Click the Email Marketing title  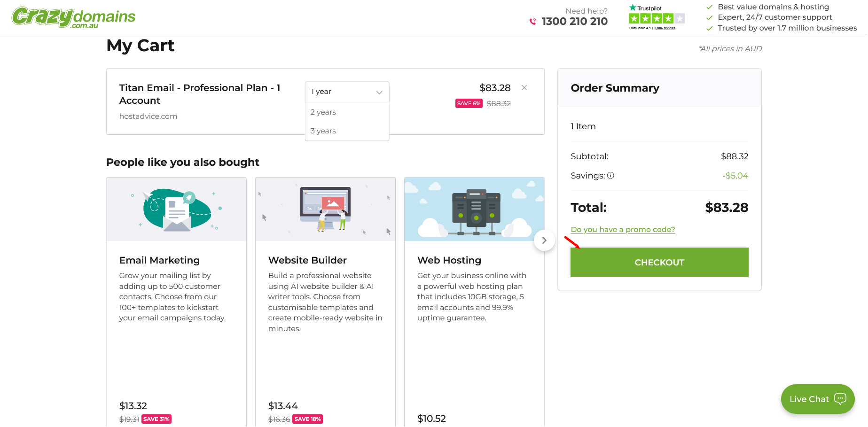pyautogui.click(x=159, y=260)
